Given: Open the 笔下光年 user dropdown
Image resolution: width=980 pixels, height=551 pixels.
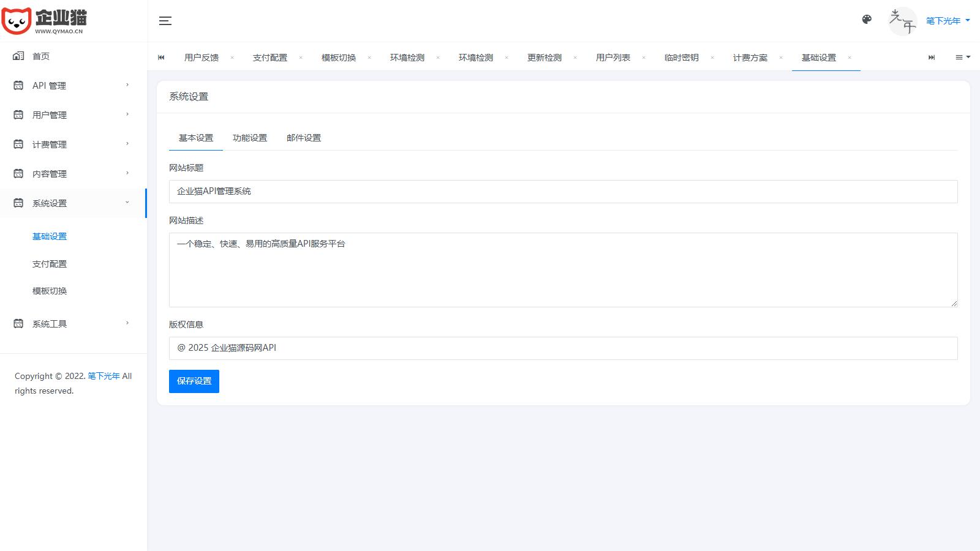Looking at the screenshot, I should click(948, 21).
